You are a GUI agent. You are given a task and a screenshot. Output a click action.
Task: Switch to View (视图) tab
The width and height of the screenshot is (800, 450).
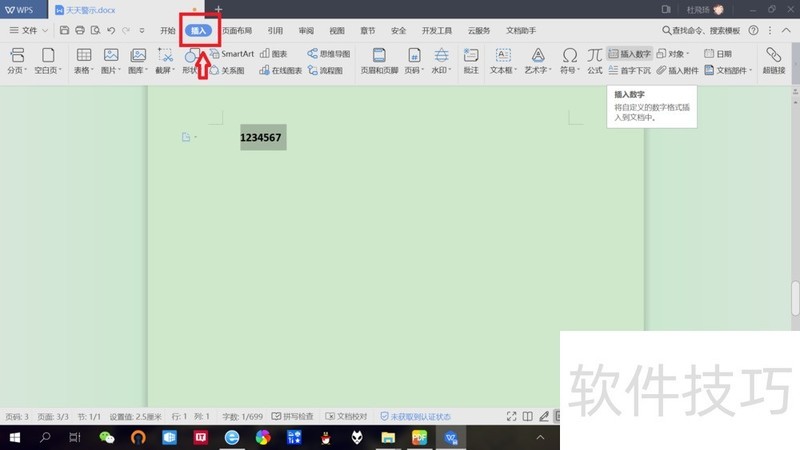tap(337, 31)
